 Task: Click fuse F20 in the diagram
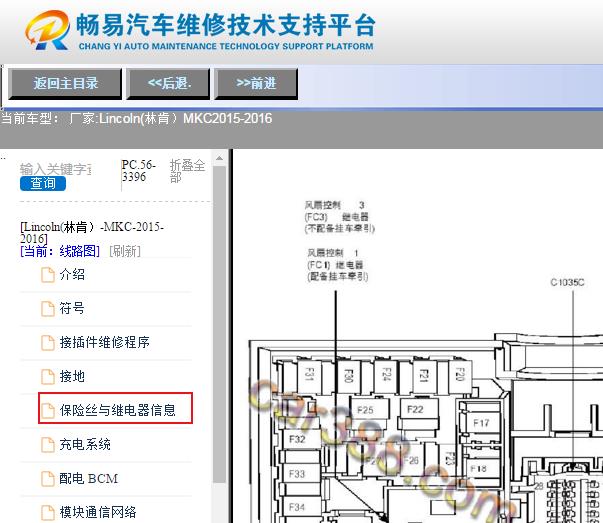click(x=460, y=375)
